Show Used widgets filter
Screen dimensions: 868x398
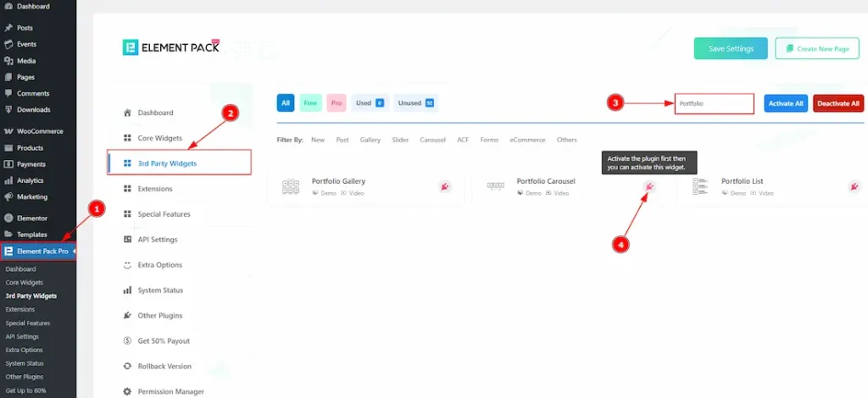pos(370,103)
